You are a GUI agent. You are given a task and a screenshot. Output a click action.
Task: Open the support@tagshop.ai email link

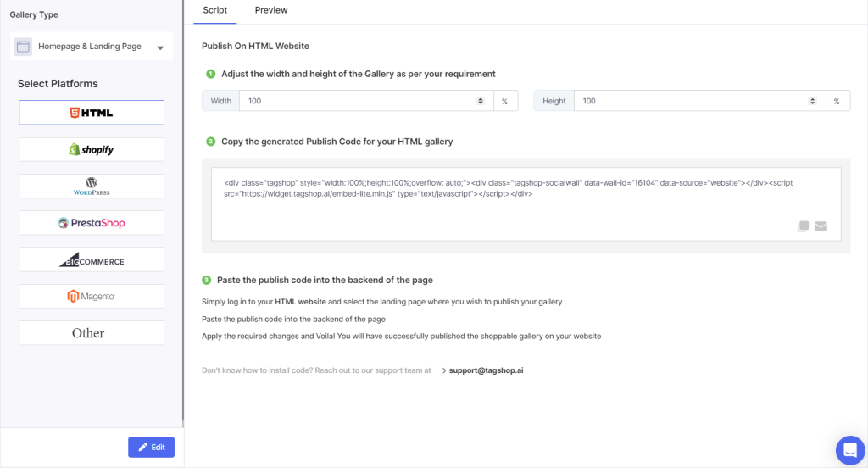486,370
